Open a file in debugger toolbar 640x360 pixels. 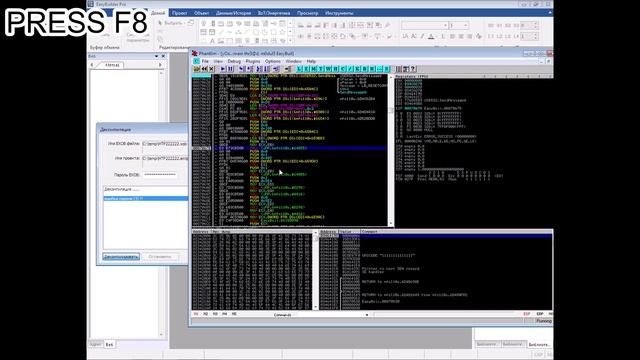pos(197,69)
